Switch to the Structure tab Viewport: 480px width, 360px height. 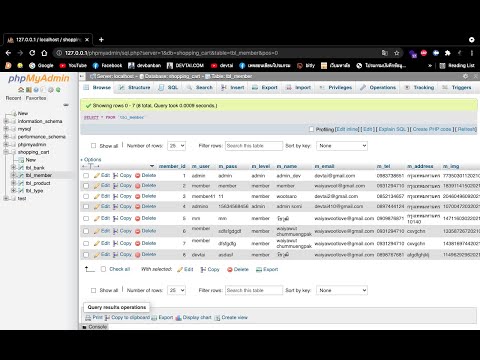135,87
